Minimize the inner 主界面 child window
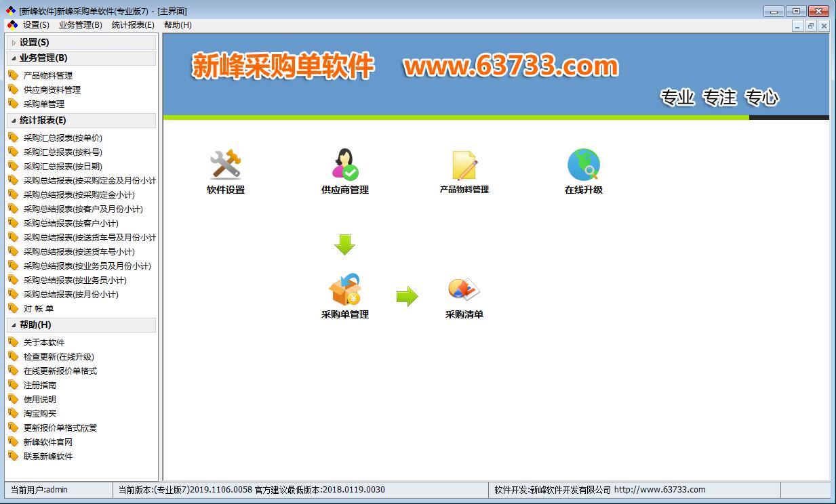Screen dimensions: 836x504 coord(798,26)
